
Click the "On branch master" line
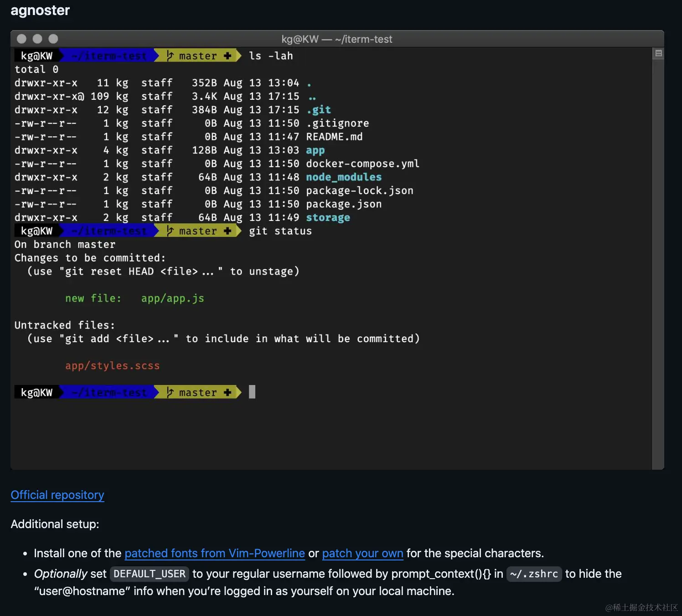tap(65, 245)
